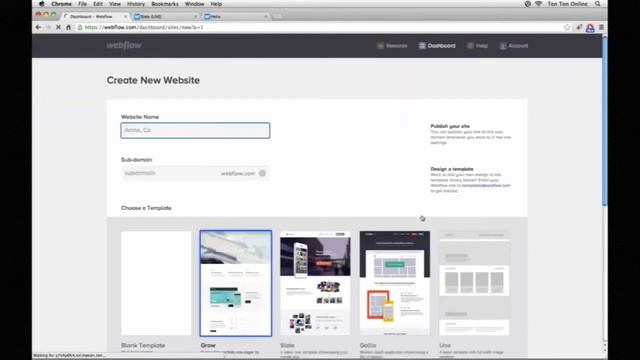Image resolution: width=640 pixels, height=360 pixels.
Task: Click the browser Home icon
Action: pyautogui.click(x=69, y=27)
